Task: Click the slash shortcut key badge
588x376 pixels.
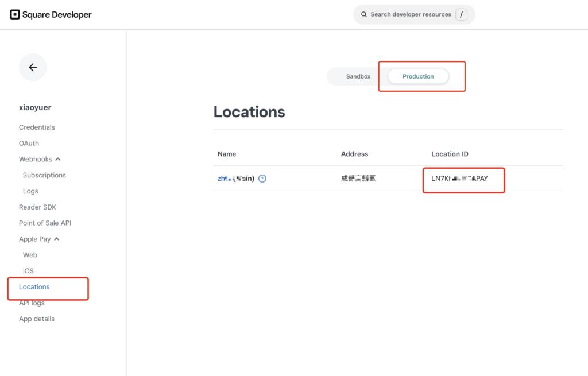Action: coord(461,14)
